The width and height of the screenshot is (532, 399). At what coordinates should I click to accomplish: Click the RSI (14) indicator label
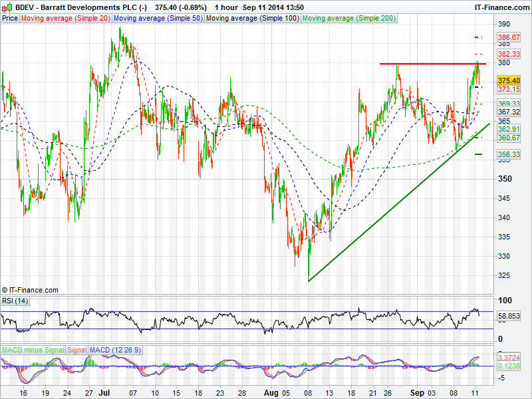[x=15, y=301]
